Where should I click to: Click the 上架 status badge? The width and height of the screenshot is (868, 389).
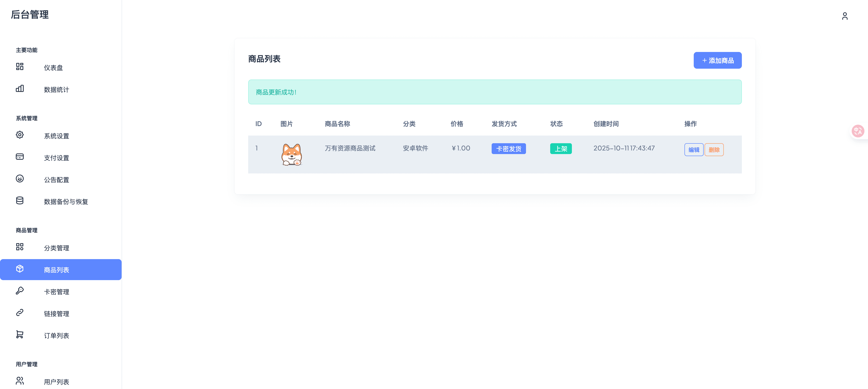(x=560, y=149)
